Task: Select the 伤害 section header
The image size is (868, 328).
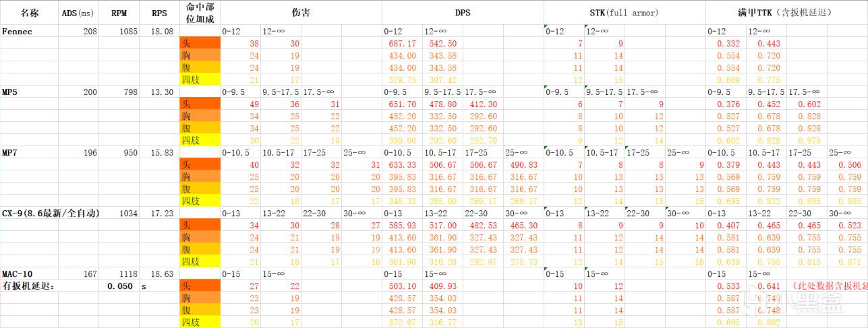Action: pyautogui.click(x=301, y=13)
